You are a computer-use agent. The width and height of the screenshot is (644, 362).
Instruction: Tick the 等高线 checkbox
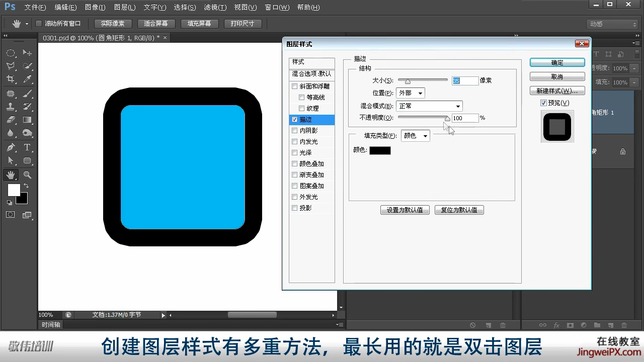pos(302,98)
